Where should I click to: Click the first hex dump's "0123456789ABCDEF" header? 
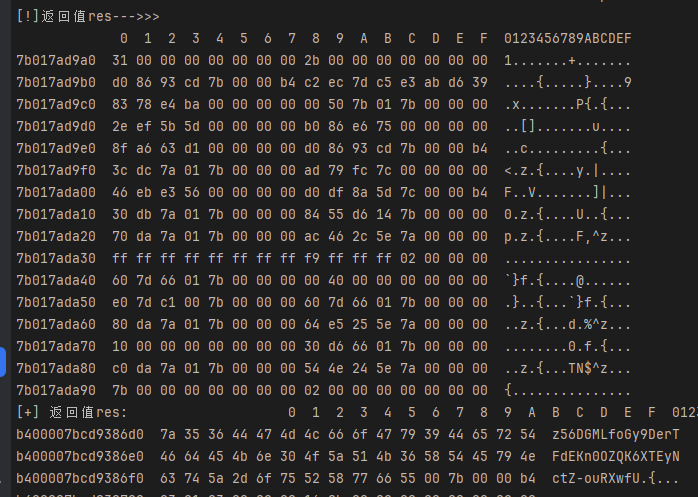click(x=568, y=39)
